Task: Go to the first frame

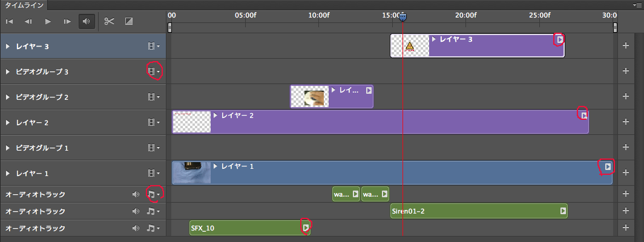Action: [x=9, y=21]
